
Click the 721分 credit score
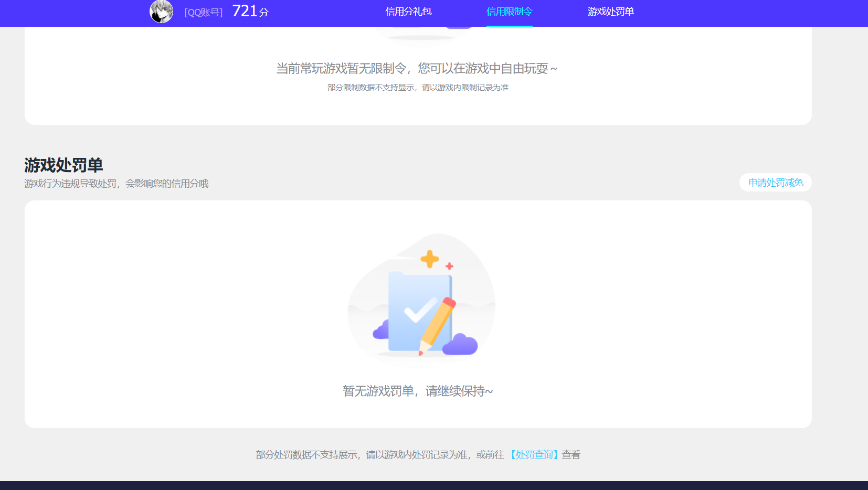[x=250, y=11]
